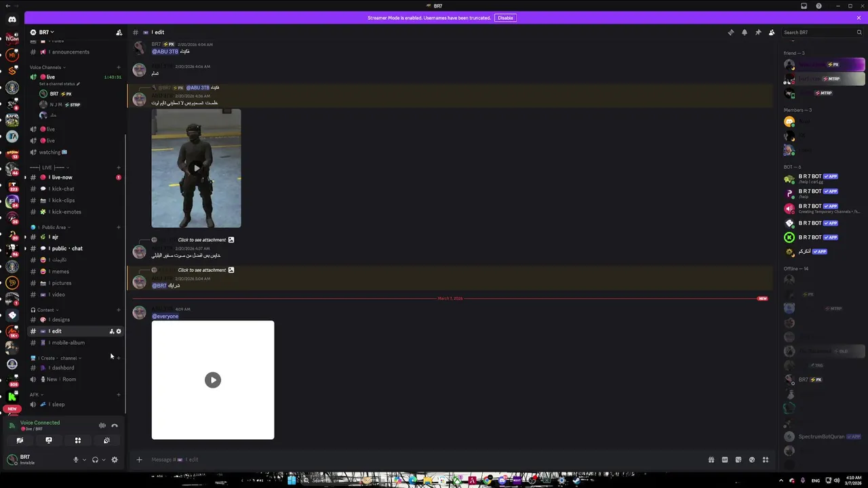
Task: Click BR7 user avatar in user panel
Action: click(x=12, y=460)
